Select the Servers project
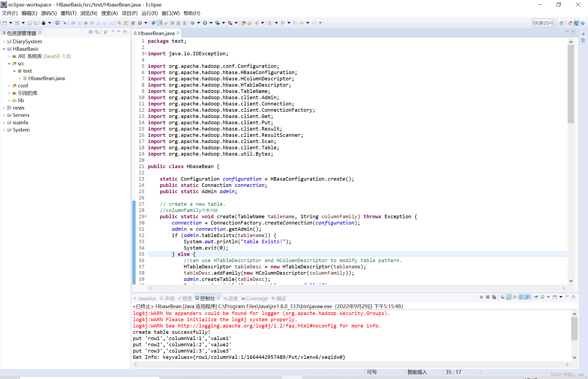This screenshot has width=588, height=379. coord(21,115)
